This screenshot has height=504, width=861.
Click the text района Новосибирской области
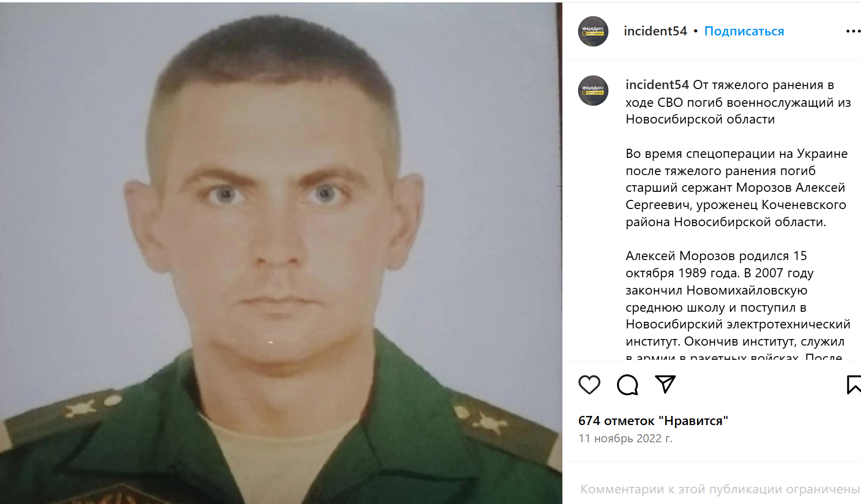726,222
